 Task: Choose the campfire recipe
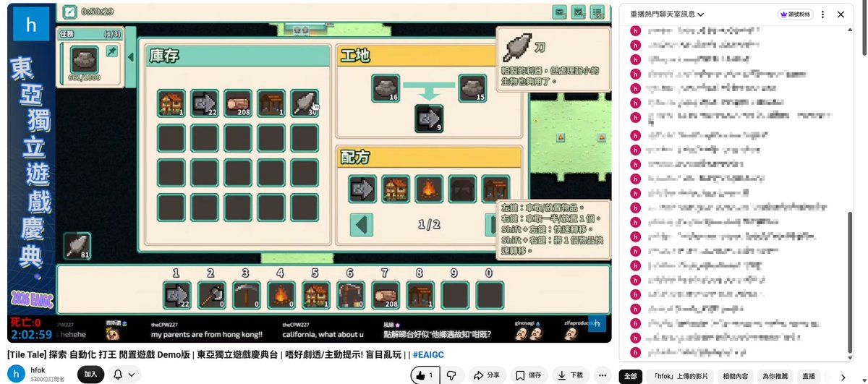point(429,189)
